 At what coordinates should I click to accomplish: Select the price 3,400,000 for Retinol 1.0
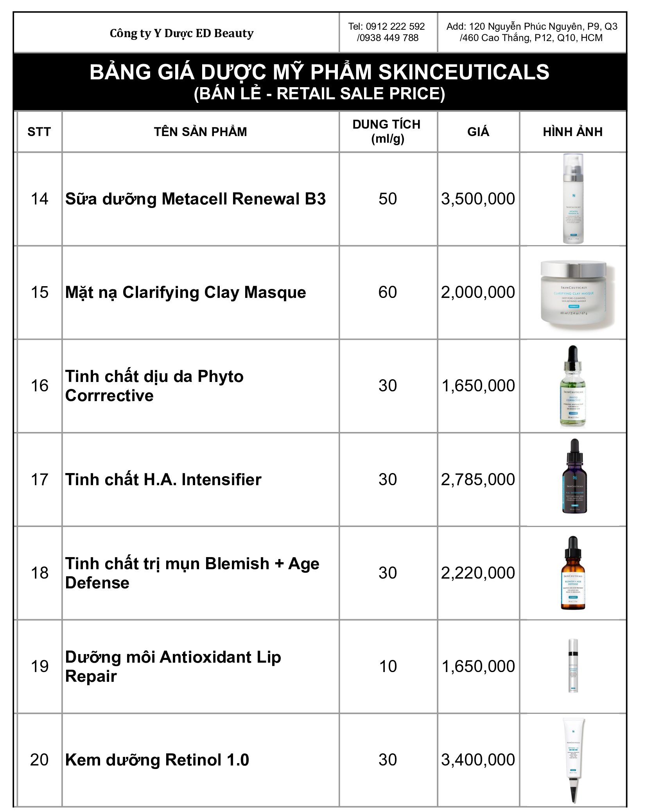(478, 760)
